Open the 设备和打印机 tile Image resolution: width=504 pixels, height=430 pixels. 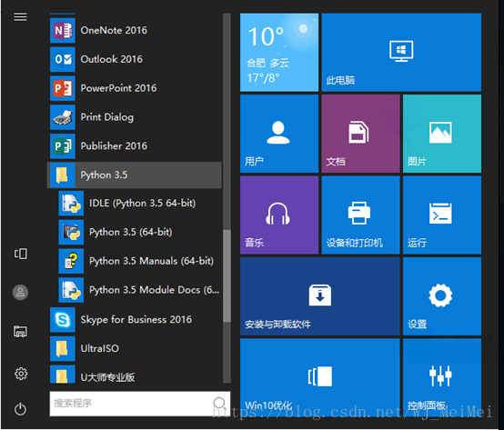[x=360, y=215]
